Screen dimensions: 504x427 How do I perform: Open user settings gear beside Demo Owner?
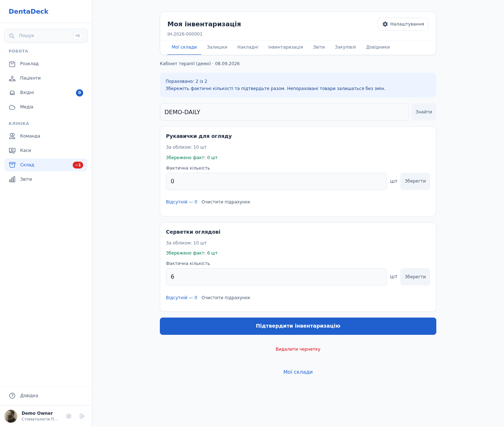69,416
